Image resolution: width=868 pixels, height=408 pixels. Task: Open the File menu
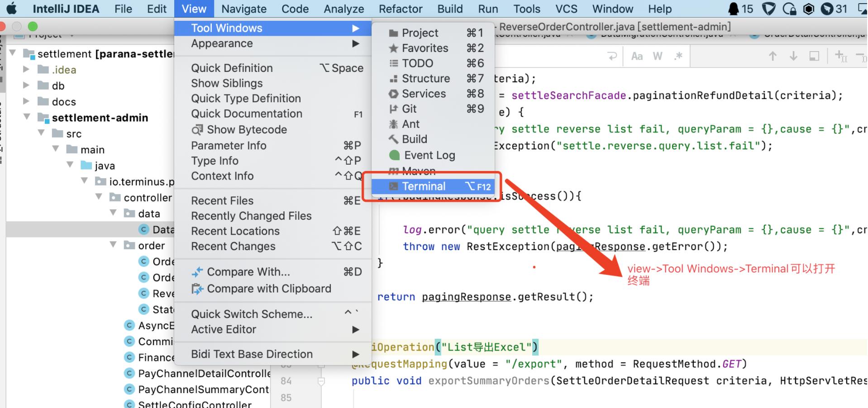[x=123, y=9]
